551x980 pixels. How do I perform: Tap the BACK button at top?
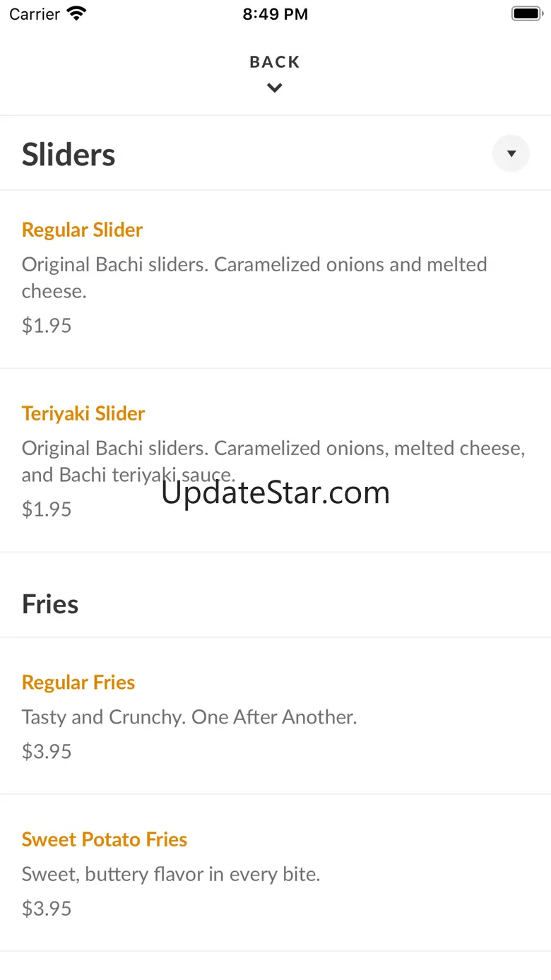coord(275,62)
